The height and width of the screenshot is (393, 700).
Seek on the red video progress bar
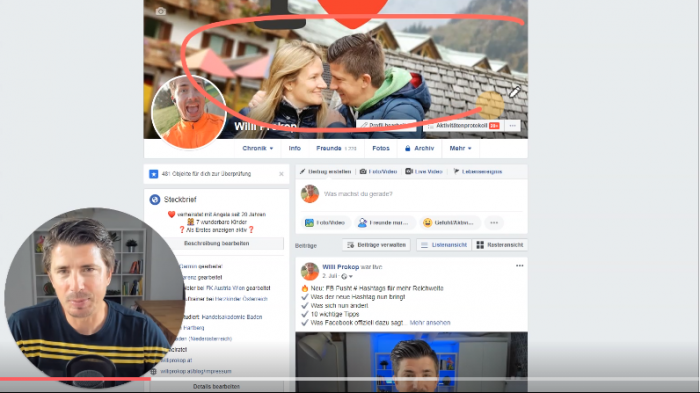[75, 379]
